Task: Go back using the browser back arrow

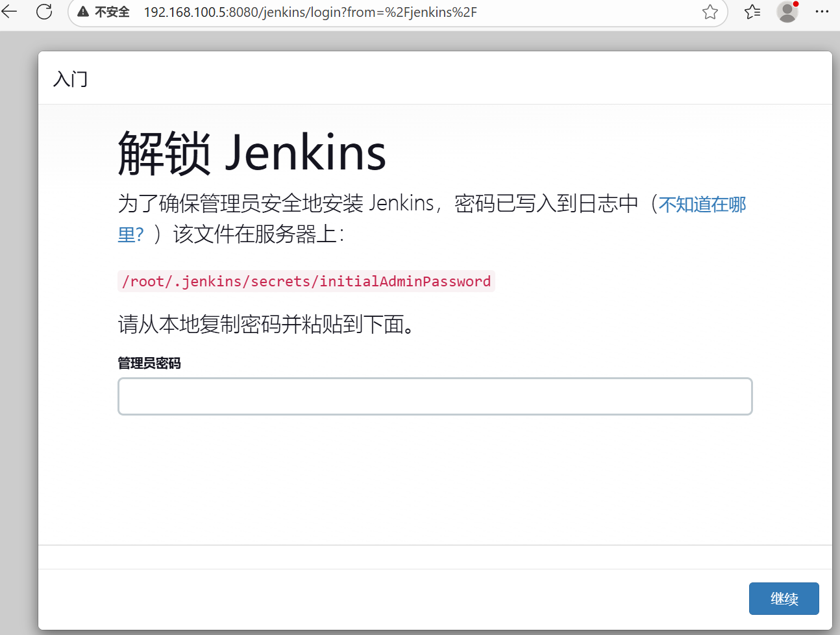Action: [9, 11]
